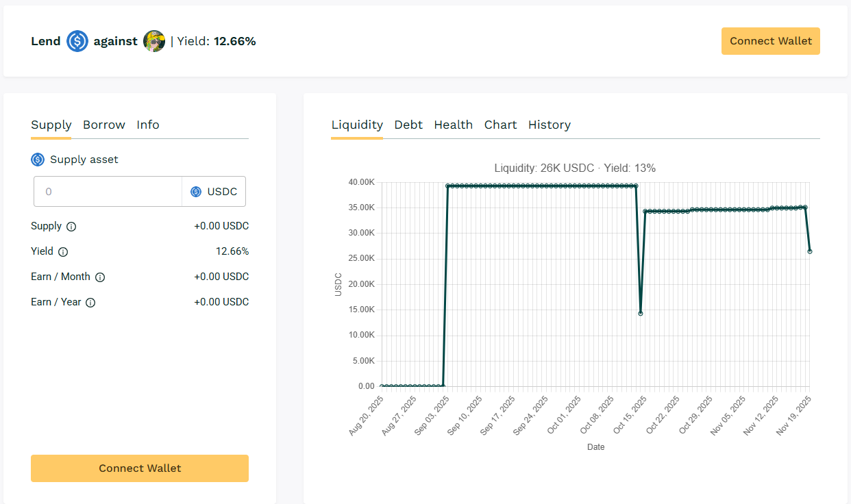
Task: Open info icon beside Earn / Month
Action: click(x=100, y=277)
